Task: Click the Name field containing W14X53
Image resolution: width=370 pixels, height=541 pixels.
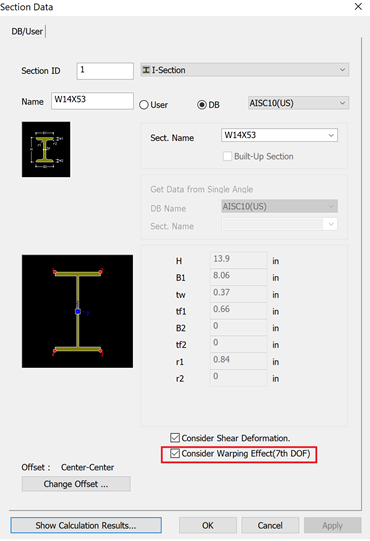Action: (x=92, y=101)
